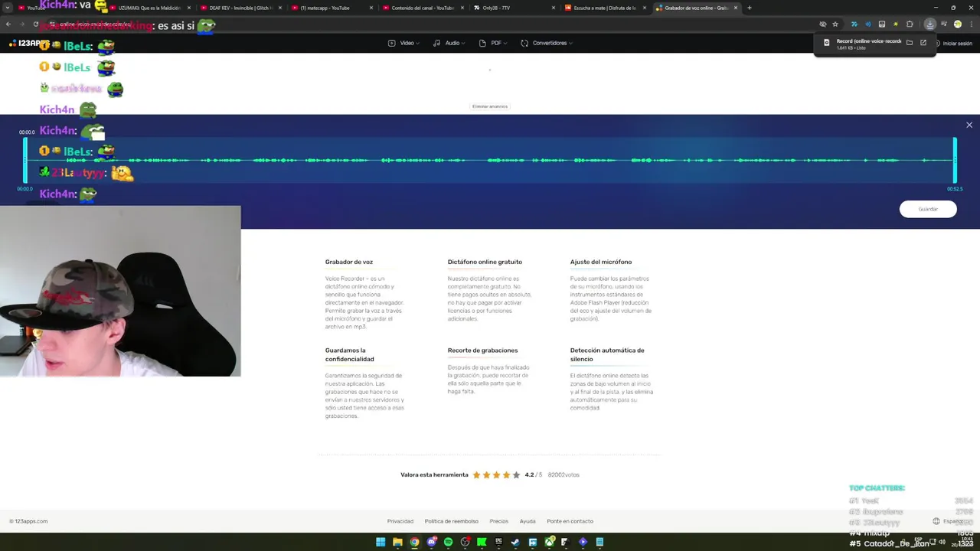Open the downloaded Record file in a new tab
Viewport: 980px width, 551px height.
pyautogui.click(x=923, y=43)
